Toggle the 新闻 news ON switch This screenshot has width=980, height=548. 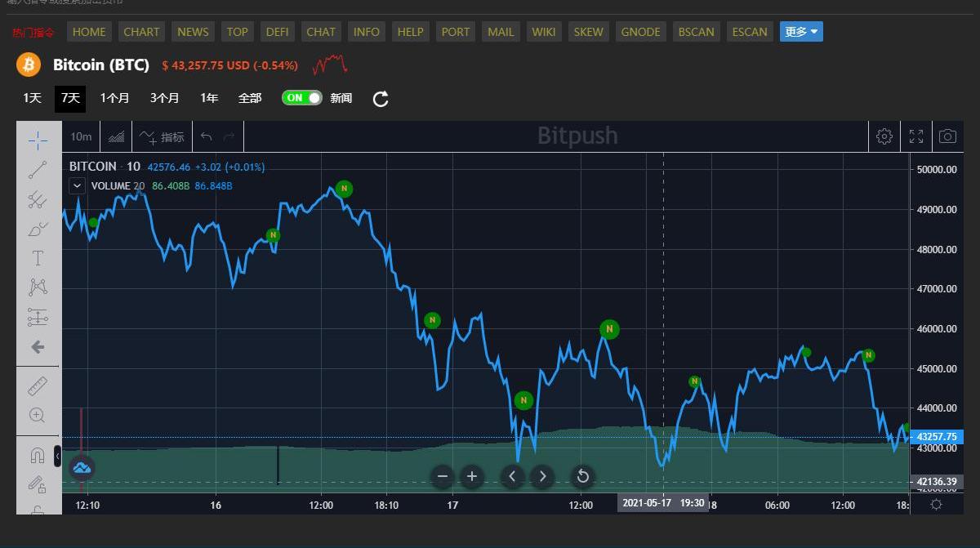point(302,98)
